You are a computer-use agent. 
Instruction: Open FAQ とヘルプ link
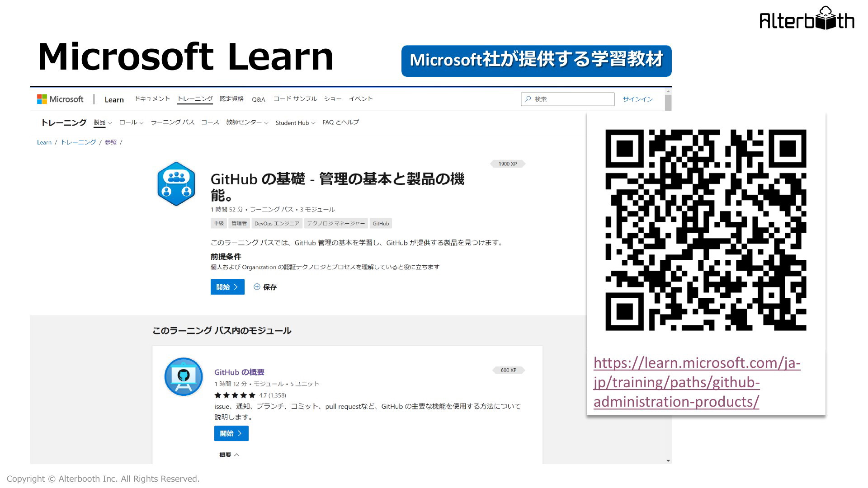coord(341,122)
